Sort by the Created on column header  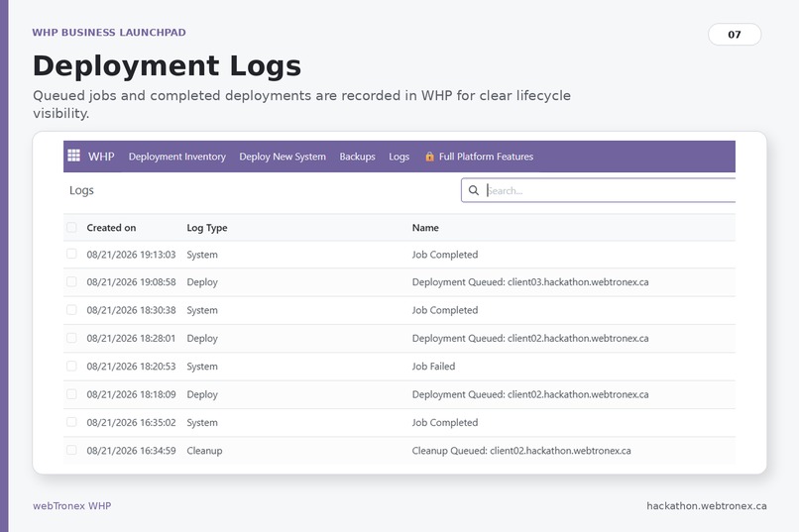111,228
